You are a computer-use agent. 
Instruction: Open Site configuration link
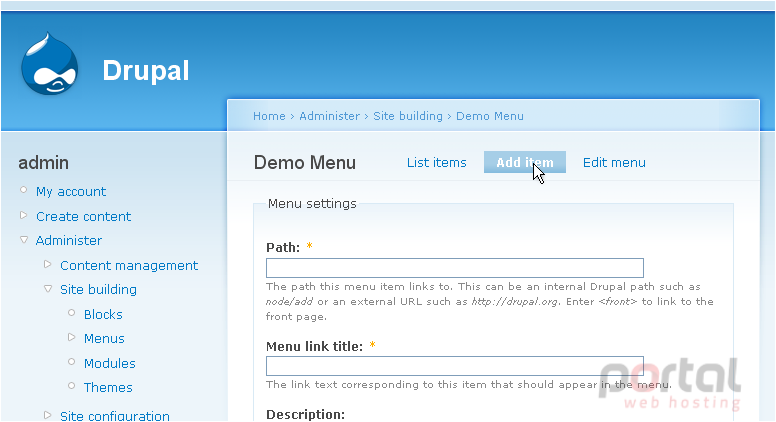pyautogui.click(x=115, y=416)
